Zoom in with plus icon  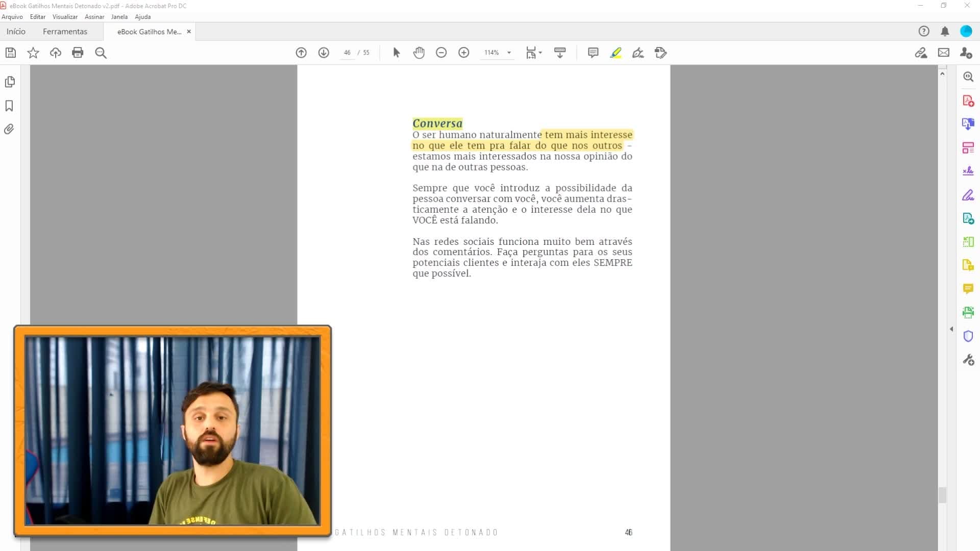pyautogui.click(x=464, y=53)
